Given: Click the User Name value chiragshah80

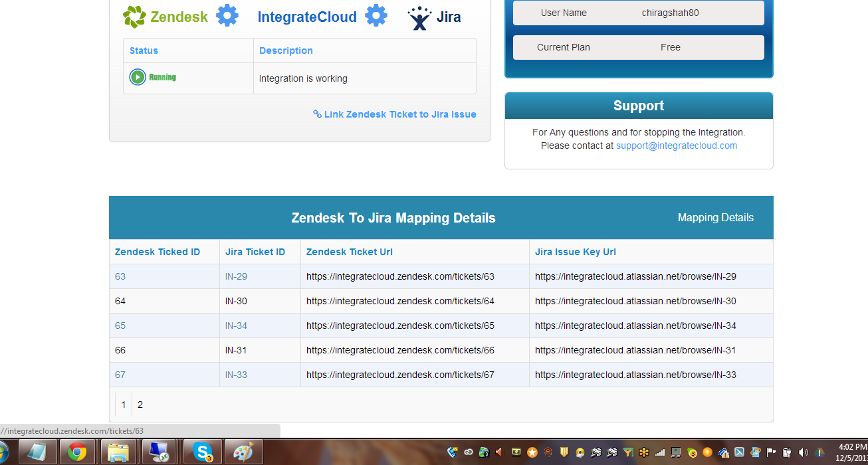Looking at the screenshot, I should [671, 13].
